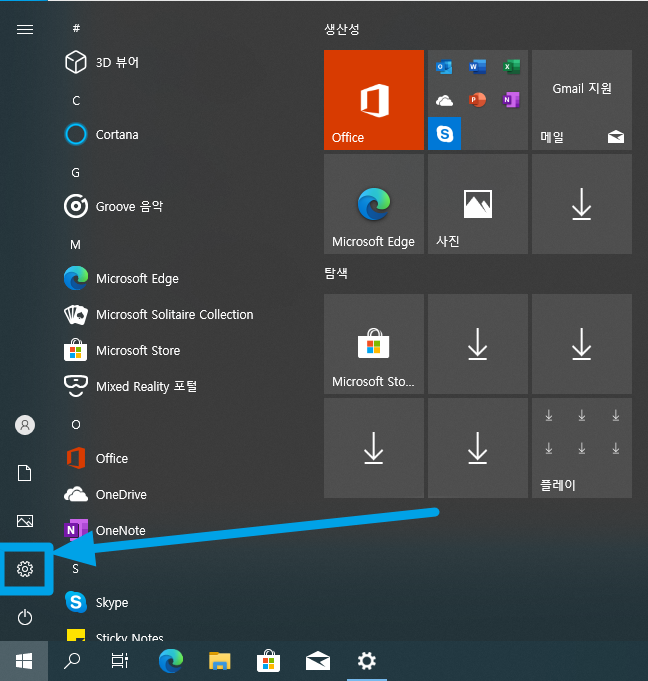
Task: Launch Cortana from the app list
Action: coord(102,134)
